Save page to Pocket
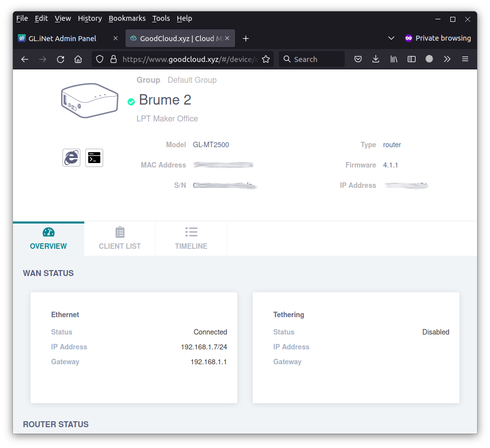The image size is (490, 448). [358, 59]
